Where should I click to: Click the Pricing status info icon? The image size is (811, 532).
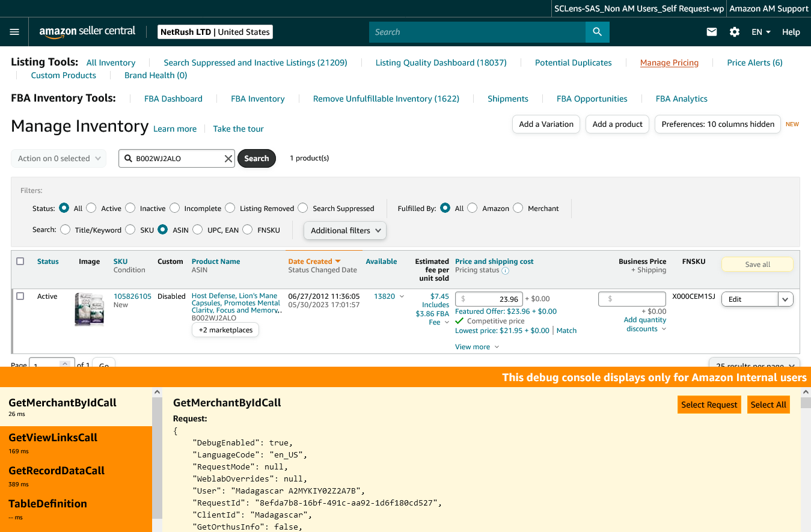[506, 271]
